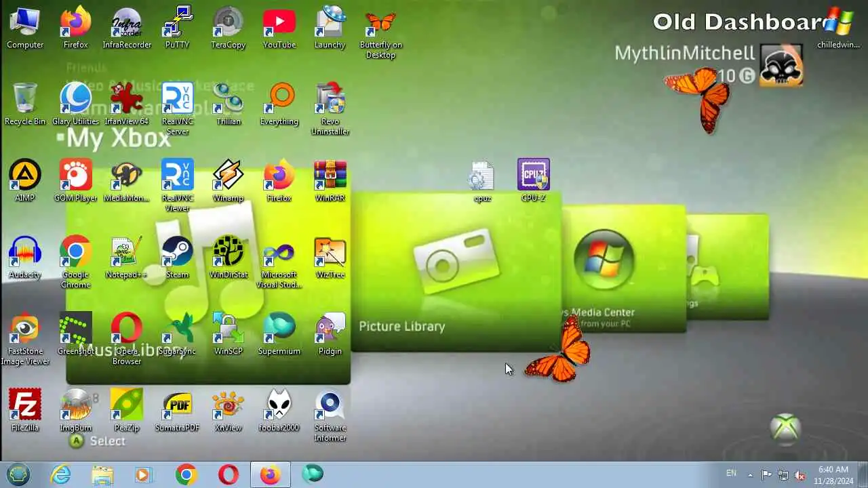The image size is (868, 488).
Task: Click the EN language indicator
Action: [731, 474]
